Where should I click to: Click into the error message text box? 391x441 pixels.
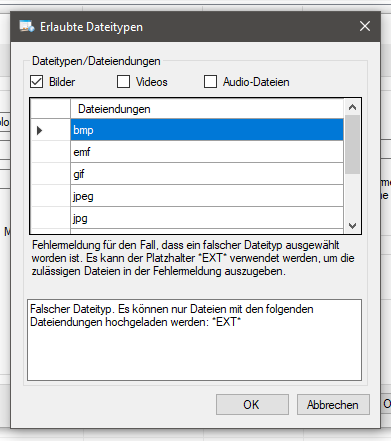pyautogui.click(x=194, y=340)
